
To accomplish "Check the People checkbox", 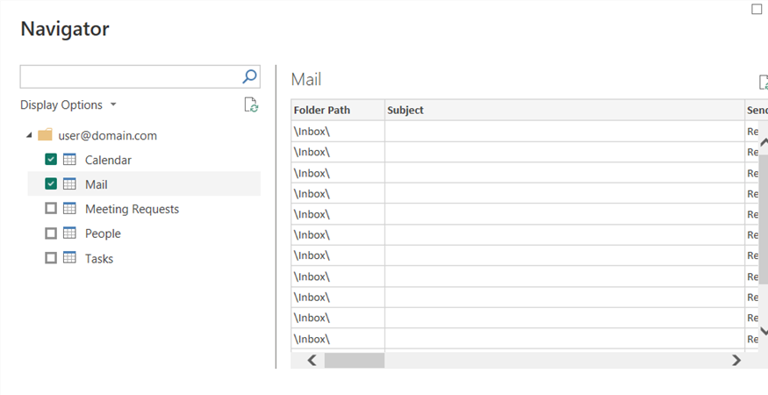I will [51, 233].
